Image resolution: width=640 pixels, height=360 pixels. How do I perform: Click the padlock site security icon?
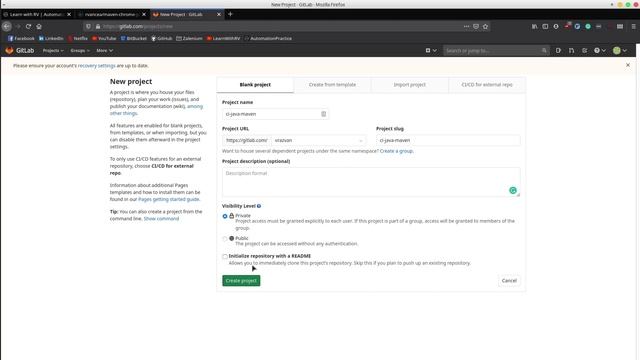coord(98,26)
